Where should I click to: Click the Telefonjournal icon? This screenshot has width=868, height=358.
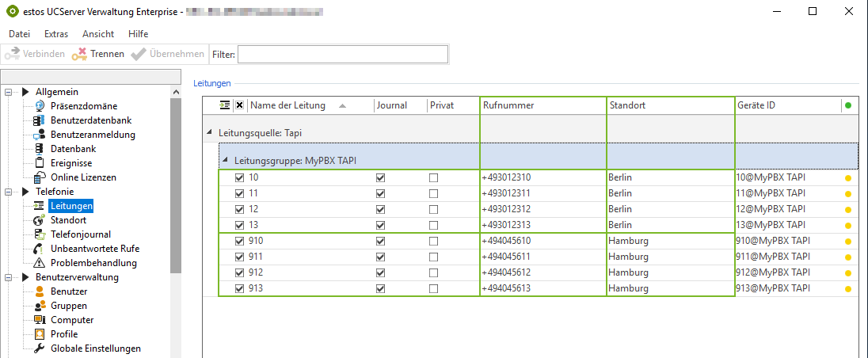40,234
